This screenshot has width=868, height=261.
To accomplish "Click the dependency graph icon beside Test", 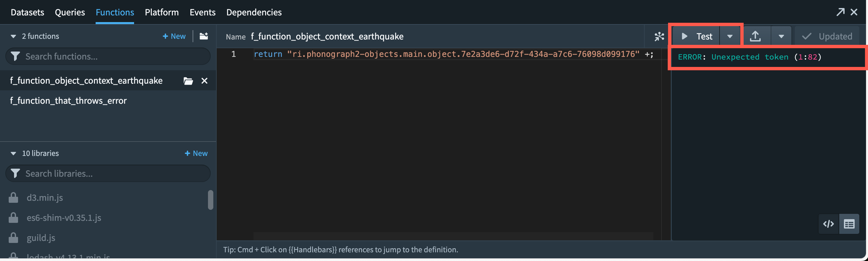I will 659,36.
